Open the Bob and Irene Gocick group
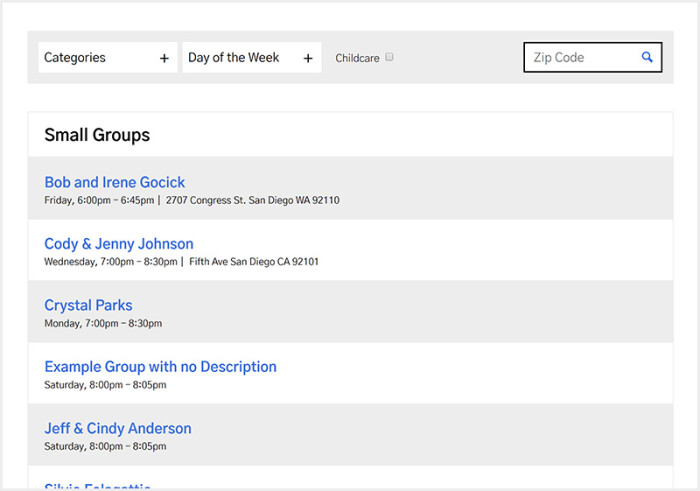 (115, 182)
